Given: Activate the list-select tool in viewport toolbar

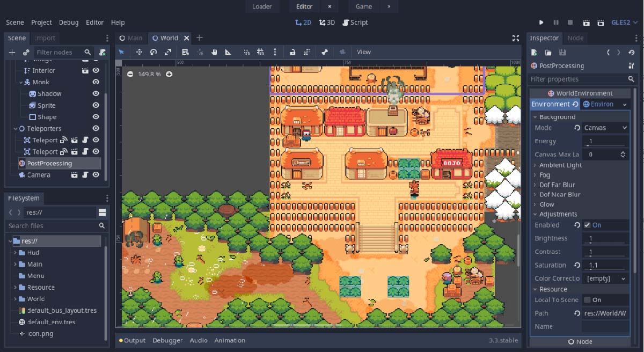Looking at the screenshot, I should tap(185, 52).
